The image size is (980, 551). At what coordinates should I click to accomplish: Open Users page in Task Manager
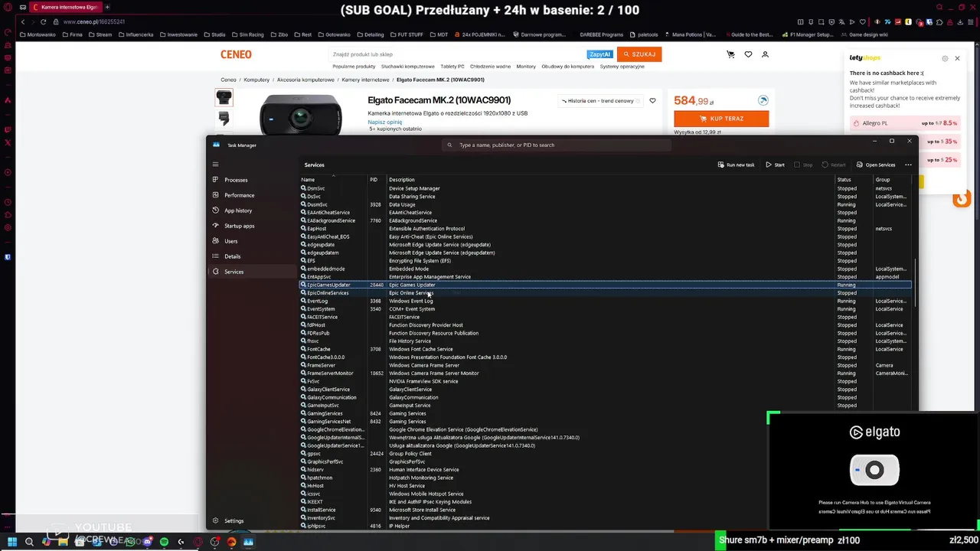pyautogui.click(x=253, y=241)
